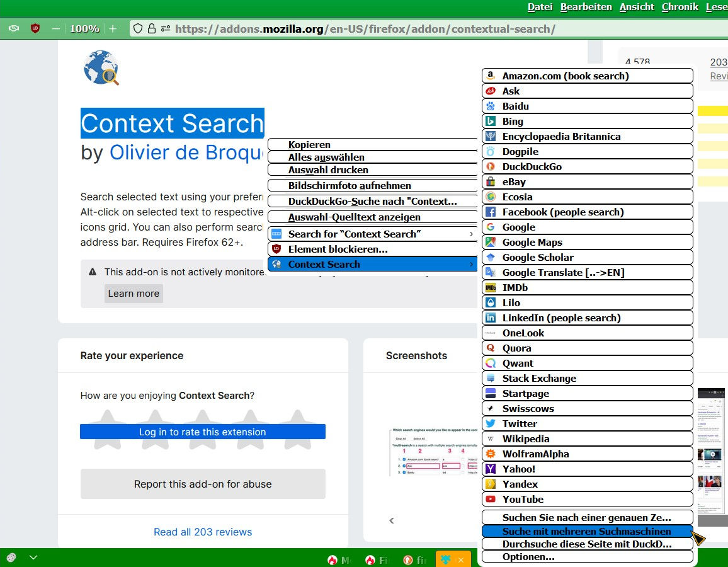
Task: Click the Google Translate icon
Action: coord(491,272)
